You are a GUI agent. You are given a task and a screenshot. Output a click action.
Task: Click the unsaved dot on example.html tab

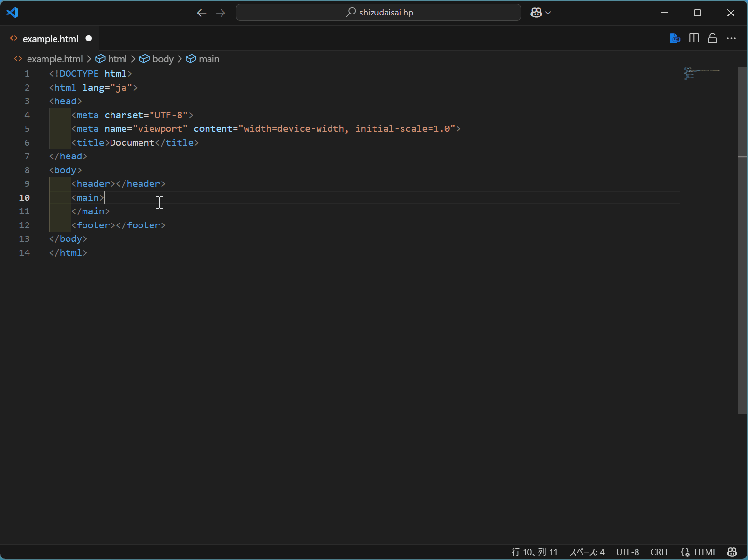coord(89,38)
